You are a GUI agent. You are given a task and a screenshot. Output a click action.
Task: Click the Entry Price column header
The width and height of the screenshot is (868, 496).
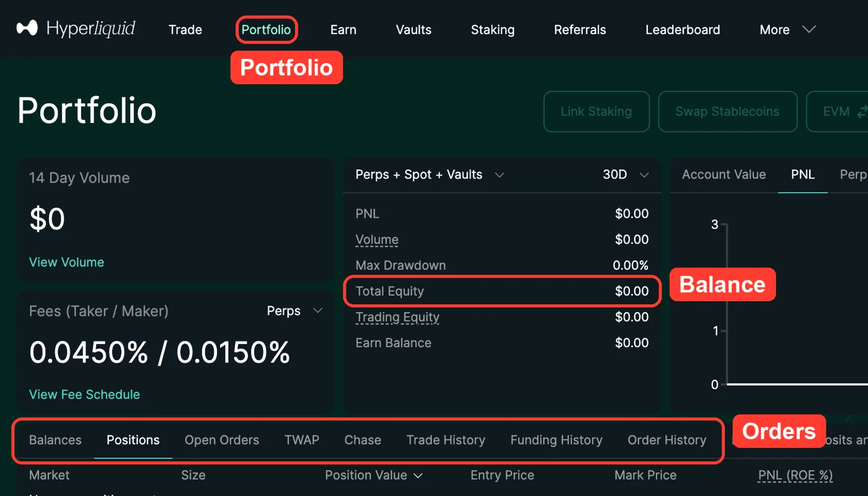(502, 476)
